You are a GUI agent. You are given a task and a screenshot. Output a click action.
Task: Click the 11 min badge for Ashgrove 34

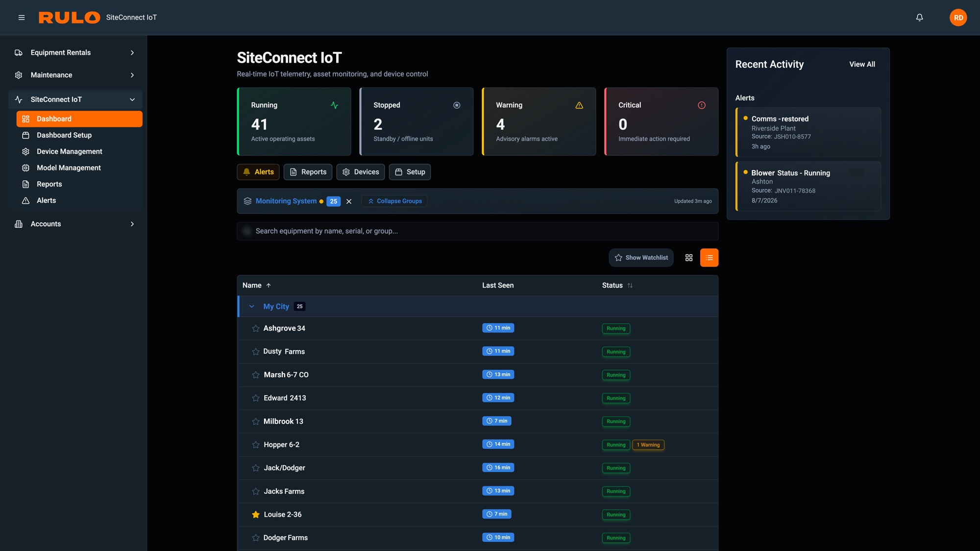(498, 328)
